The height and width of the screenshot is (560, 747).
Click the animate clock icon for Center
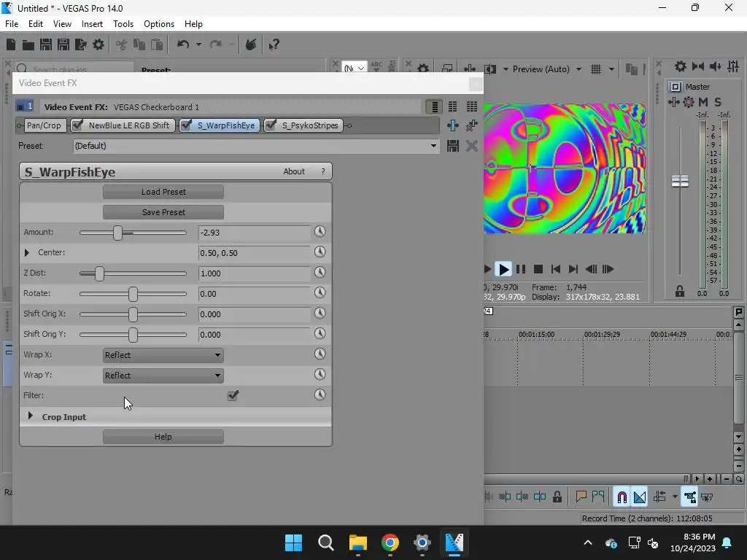(x=320, y=252)
